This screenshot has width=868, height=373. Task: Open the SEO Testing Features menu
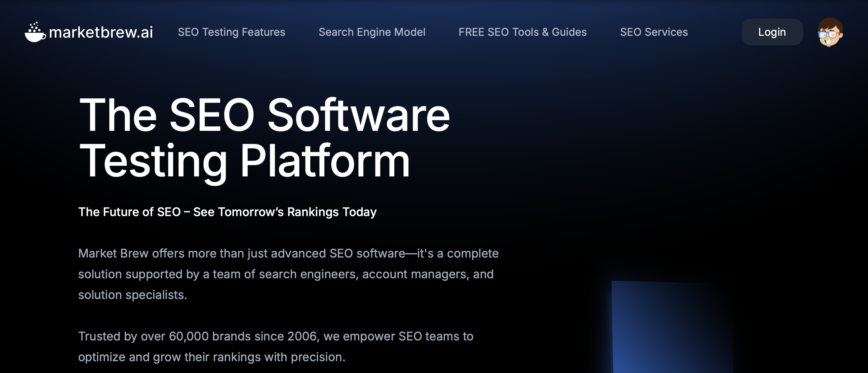click(231, 32)
